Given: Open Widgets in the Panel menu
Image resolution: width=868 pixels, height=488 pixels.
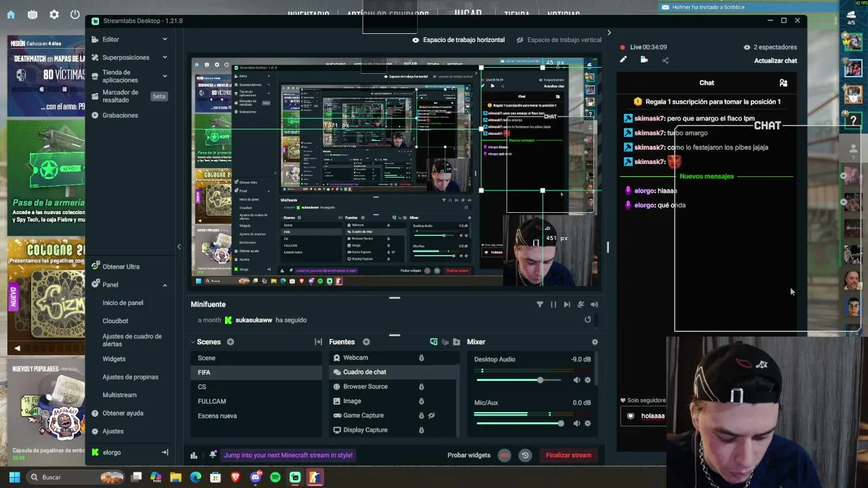Looking at the screenshot, I should pyautogui.click(x=114, y=359).
